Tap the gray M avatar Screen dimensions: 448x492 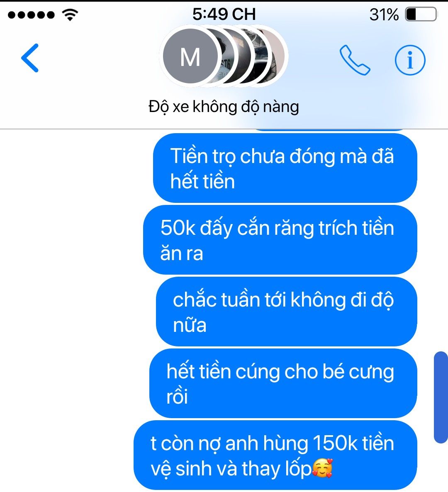point(190,56)
